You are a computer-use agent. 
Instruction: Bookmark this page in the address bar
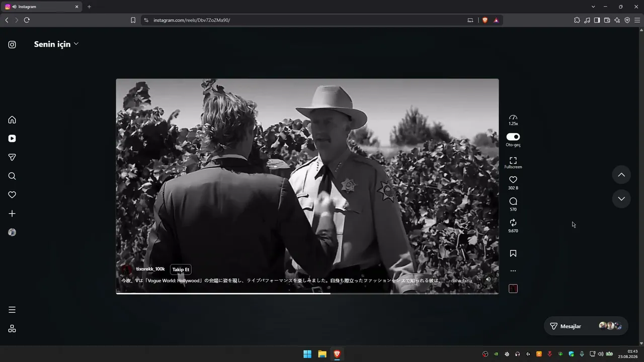point(133,20)
